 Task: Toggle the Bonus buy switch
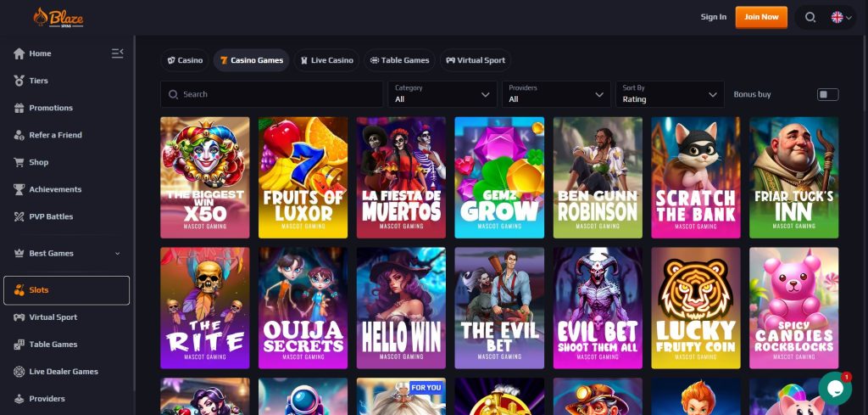(827, 94)
